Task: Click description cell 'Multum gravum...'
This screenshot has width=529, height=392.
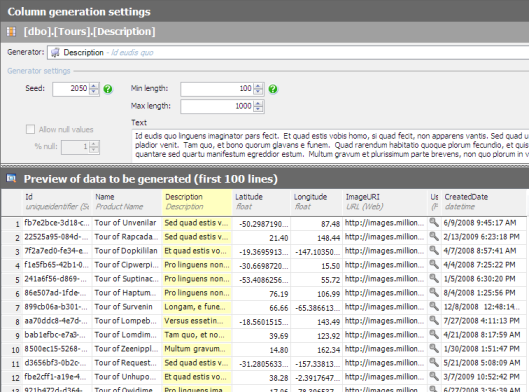Action: coord(197,349)
